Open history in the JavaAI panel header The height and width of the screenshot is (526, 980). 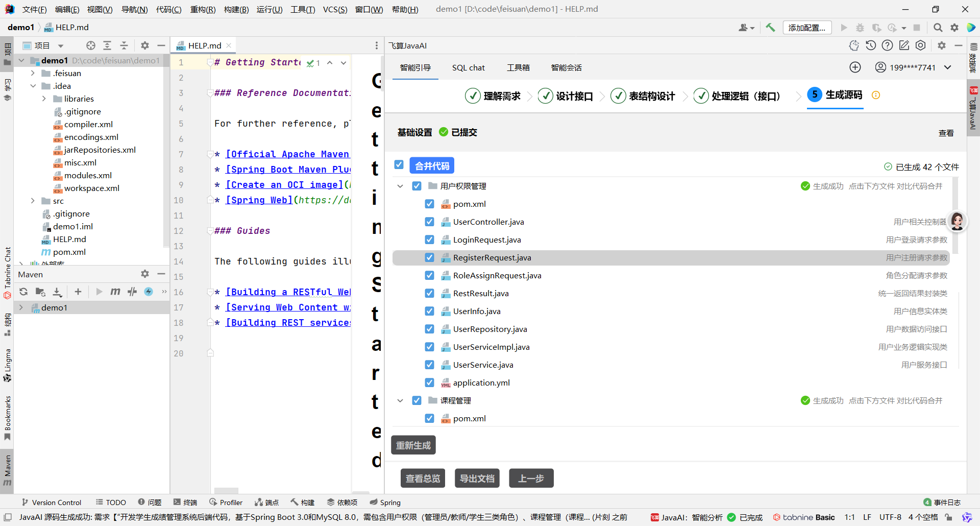coord(871,45)
